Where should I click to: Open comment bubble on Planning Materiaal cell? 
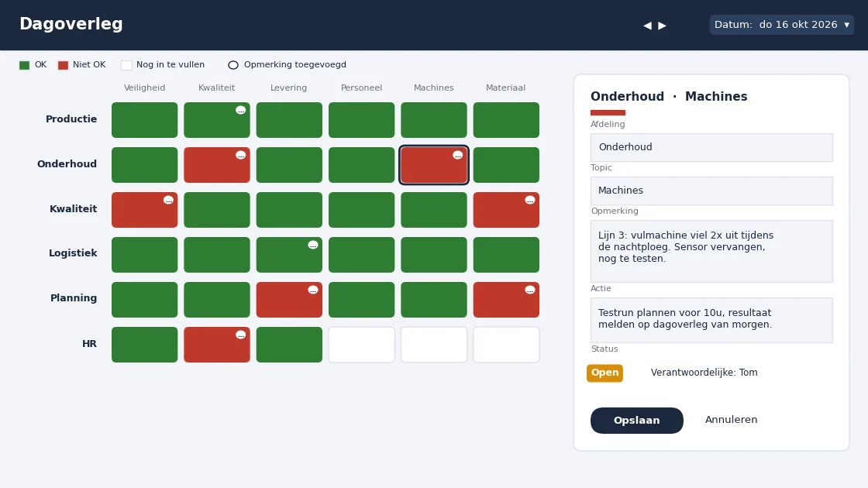click(x=530, y=290)
